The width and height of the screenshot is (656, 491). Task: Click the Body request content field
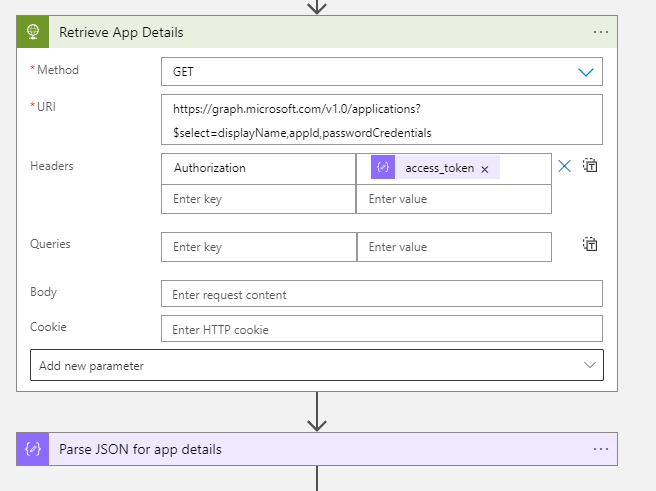(381, 294)
